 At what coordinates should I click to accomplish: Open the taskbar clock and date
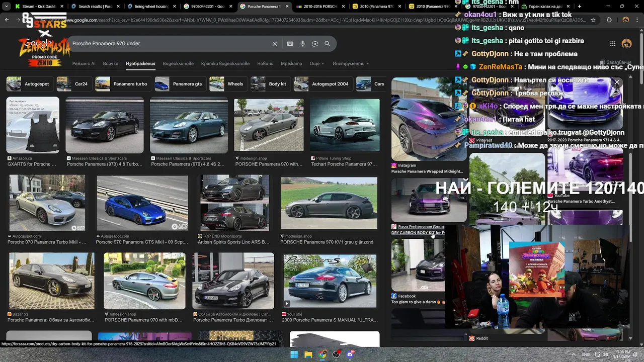(x=623, y=354)
